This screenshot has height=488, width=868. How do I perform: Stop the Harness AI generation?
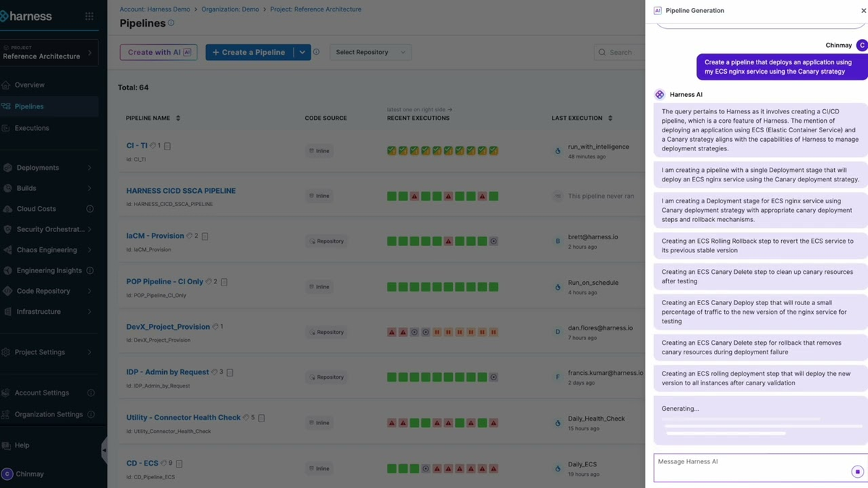857,471
